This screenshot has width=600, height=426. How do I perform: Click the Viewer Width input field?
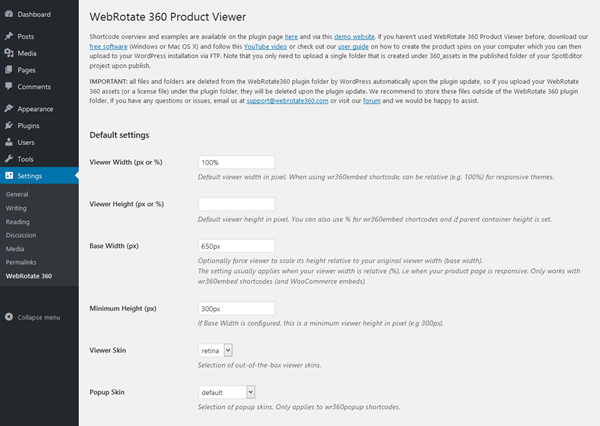237,161
